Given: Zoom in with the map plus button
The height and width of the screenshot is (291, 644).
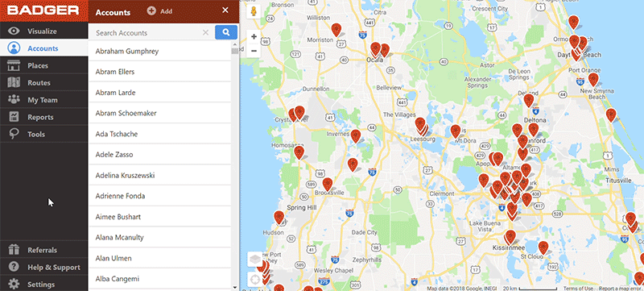Looking at the screenshot, I should point(254,36).
